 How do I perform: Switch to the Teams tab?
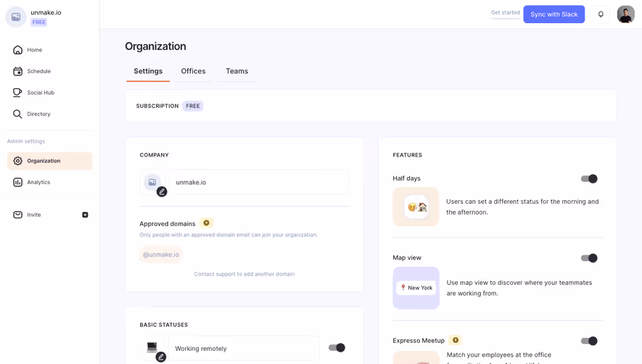pyautogui.click(x=237, y=71)
